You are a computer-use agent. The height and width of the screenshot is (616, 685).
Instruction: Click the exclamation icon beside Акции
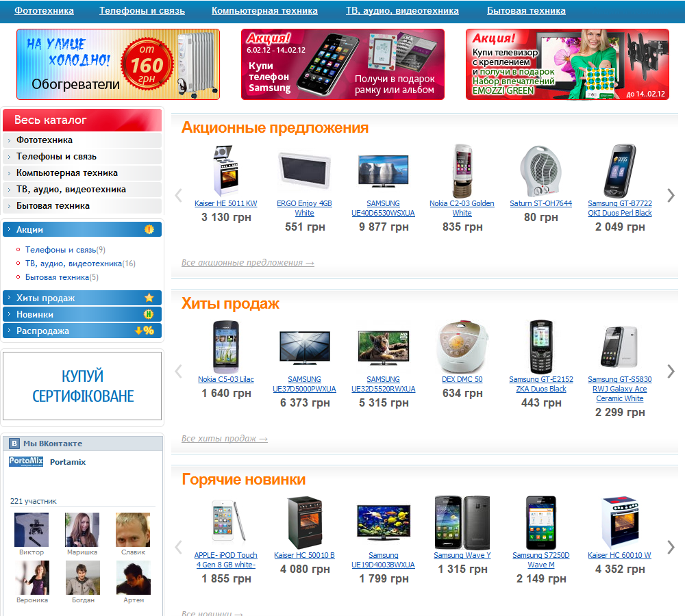tap(149, 229)
